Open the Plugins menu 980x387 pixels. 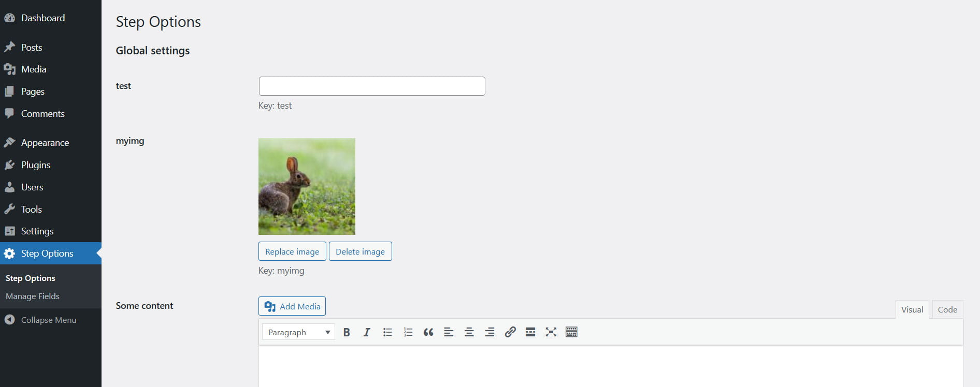(x=35, y=165)
